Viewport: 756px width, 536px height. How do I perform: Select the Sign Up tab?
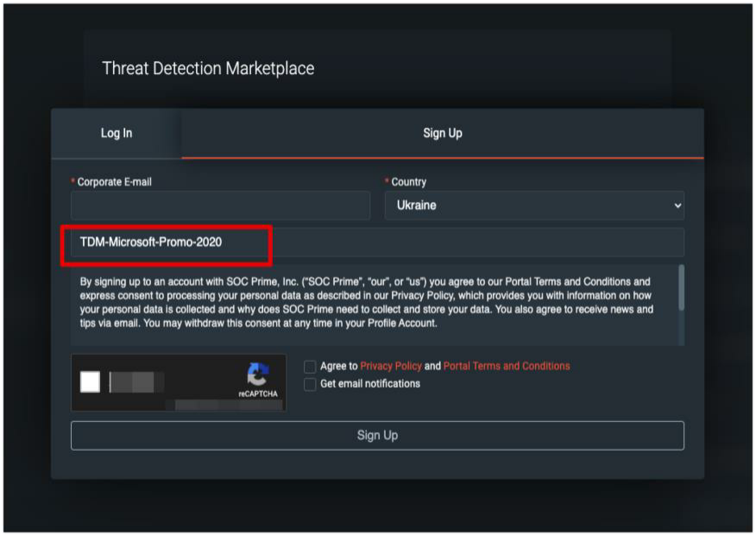tap(443, 133)
